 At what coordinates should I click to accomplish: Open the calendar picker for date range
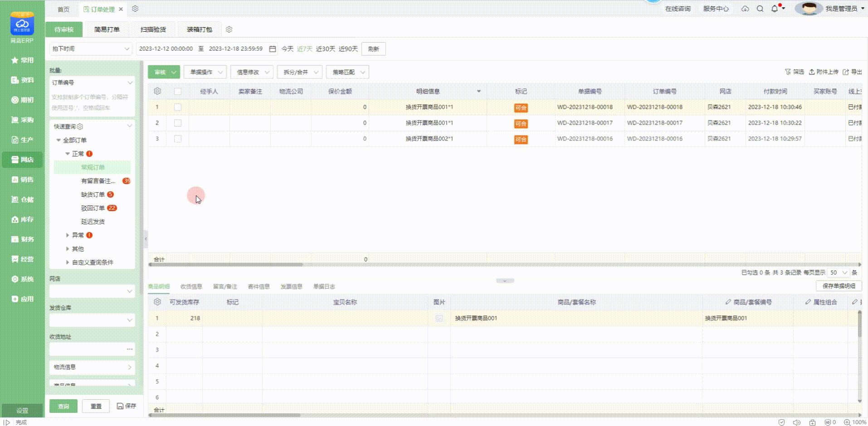[x=273, y=49]
